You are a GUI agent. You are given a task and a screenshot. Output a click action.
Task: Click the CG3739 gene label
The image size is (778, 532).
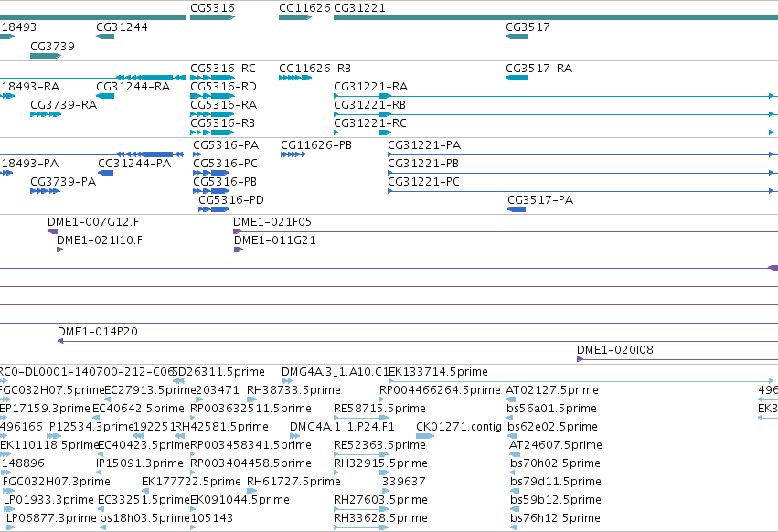click(53, 46)
